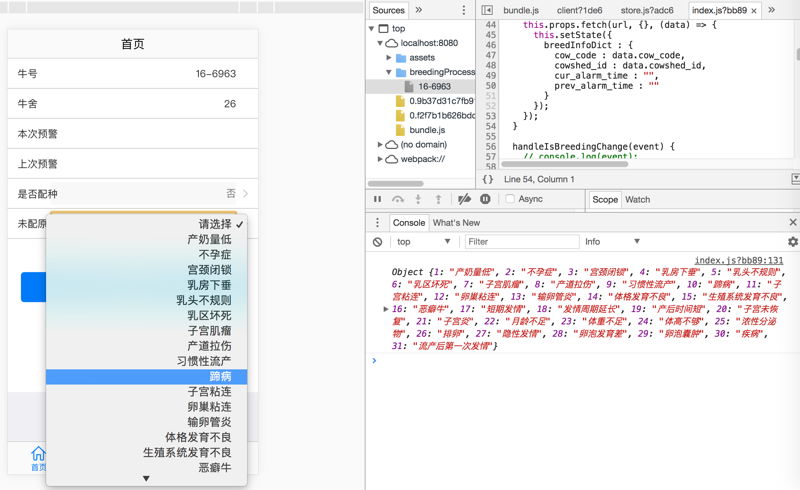Open index.js?bb89:131 source link
The width and height of the screenshot is (800, 490).
[739, 260]
